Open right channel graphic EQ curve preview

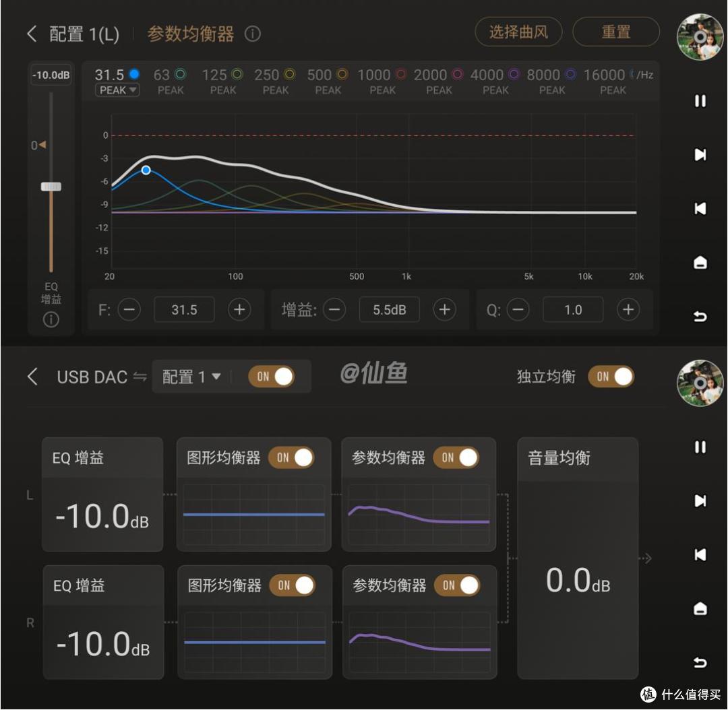click(255, 642)
